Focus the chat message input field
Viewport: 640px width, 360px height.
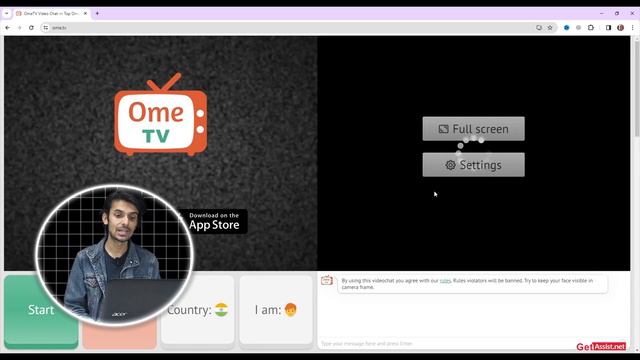449,343
